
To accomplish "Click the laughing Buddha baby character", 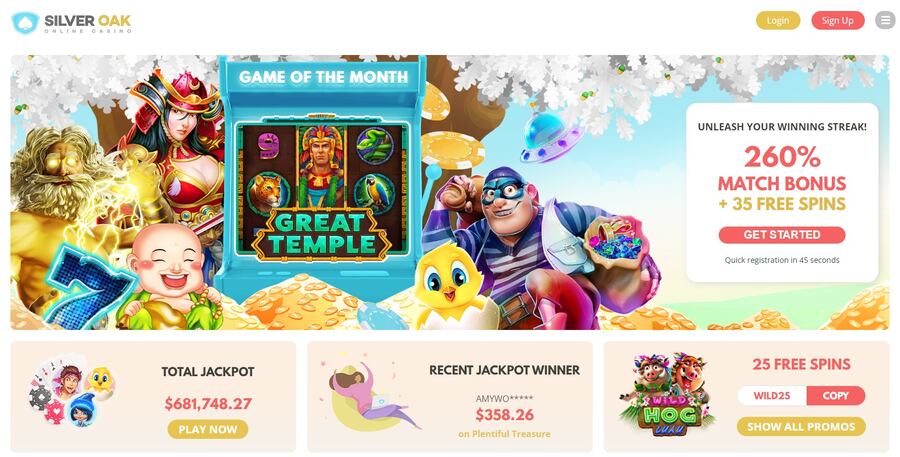I will click(x=170, y=278).
